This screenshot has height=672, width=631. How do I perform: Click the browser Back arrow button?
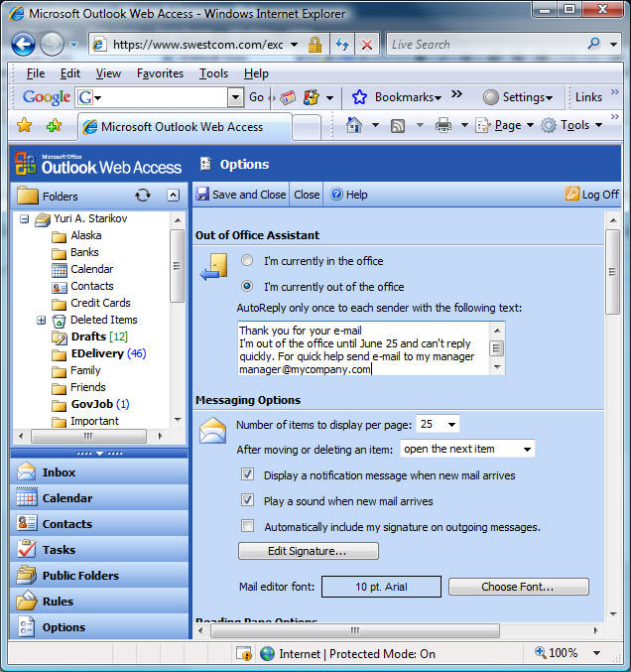click(x=23, y=44)
